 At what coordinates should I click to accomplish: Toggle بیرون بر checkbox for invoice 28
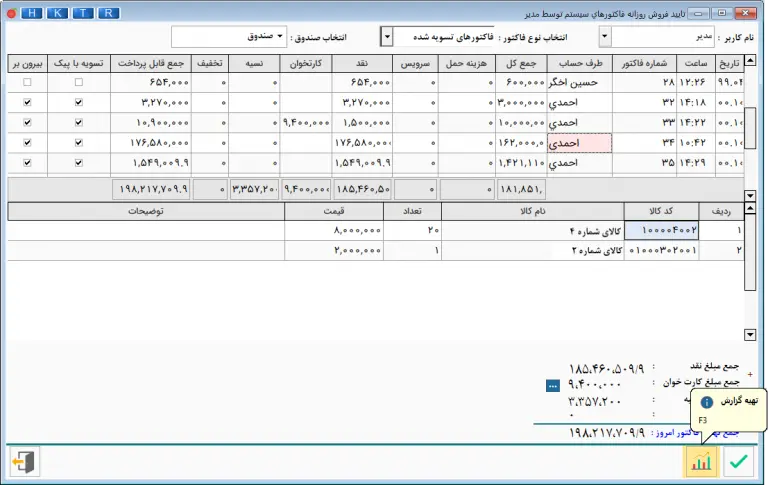click(x=25, y=81)
